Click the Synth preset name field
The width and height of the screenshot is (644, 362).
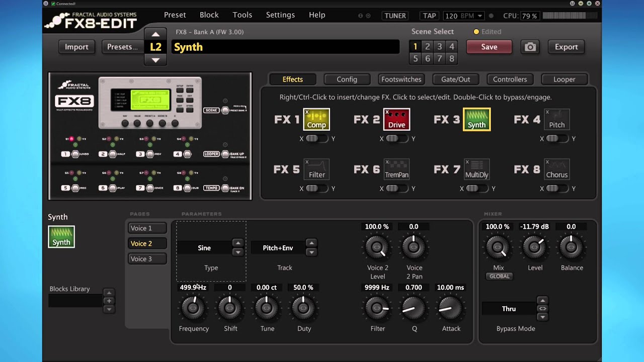[285, 47]
